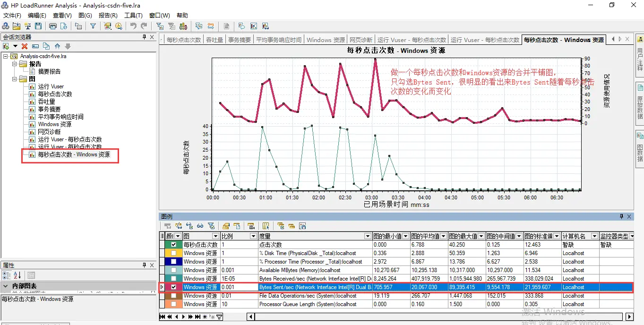Sort properties alphabetically with A-Z icon
This screenshot has width=644, height=325.
pyautogui.click(x=17, y=275)
